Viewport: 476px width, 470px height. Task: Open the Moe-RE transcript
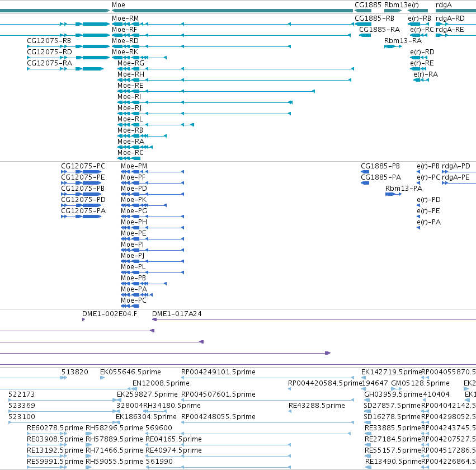click(x=130, y=86)
